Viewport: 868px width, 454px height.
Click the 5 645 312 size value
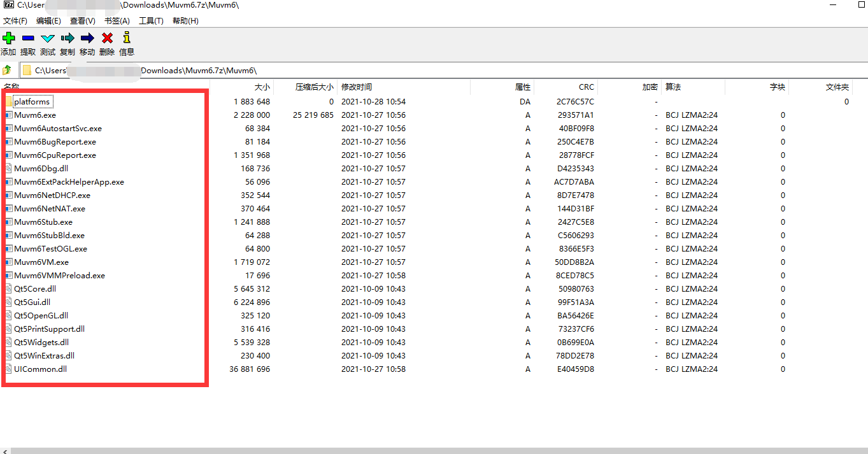(x=252, y=289)
